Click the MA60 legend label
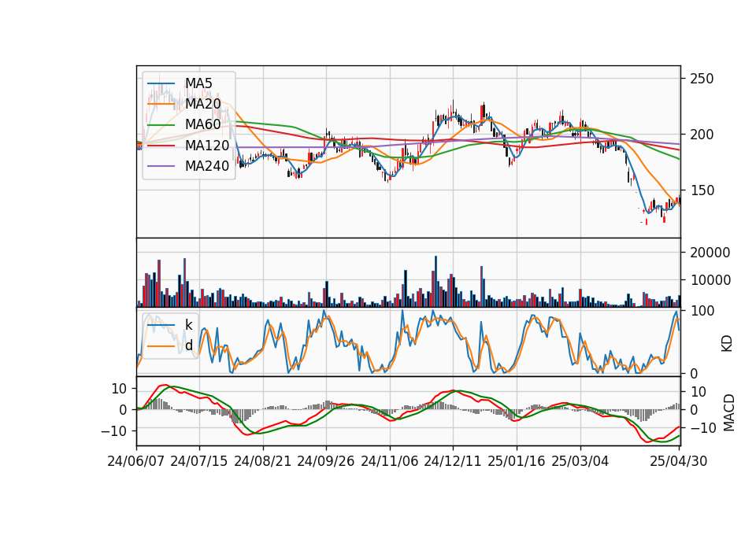Viewport: 756px width, 543px height. tap(203, 125)
